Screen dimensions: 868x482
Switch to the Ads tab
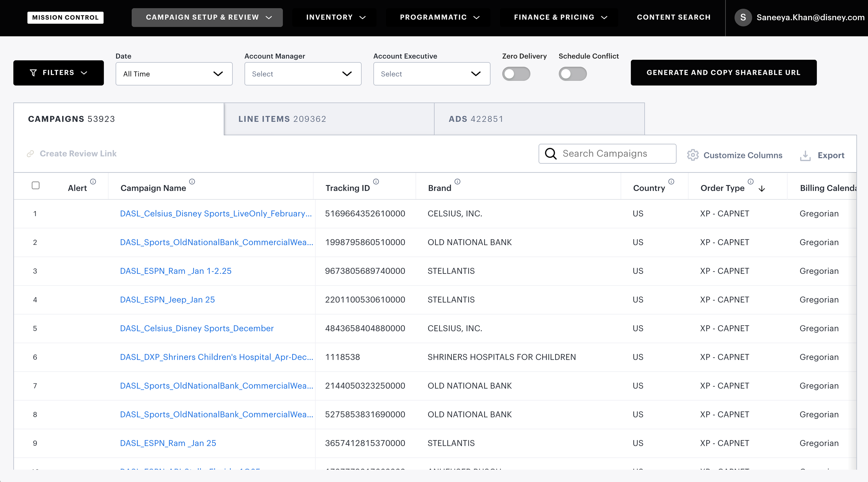point(539,119)
